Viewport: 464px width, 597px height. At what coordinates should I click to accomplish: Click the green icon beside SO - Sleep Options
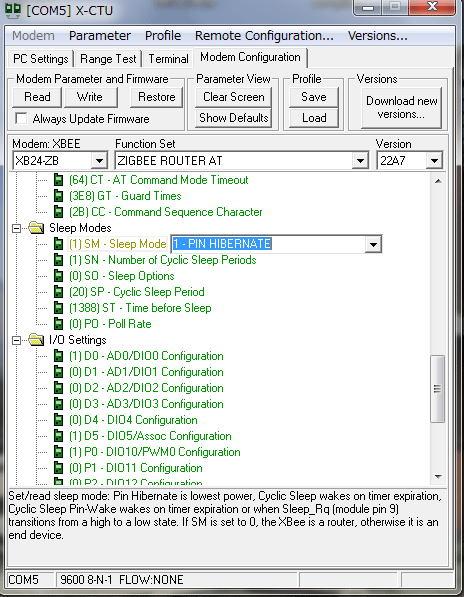[x=58, y=276]
